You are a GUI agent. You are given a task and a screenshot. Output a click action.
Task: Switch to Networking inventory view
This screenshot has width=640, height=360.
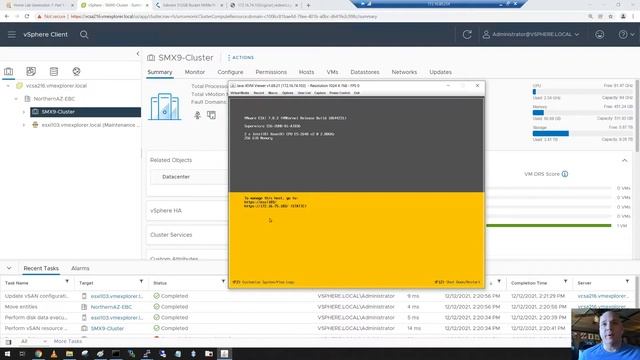pyautogui.click(x=76, y=71)
